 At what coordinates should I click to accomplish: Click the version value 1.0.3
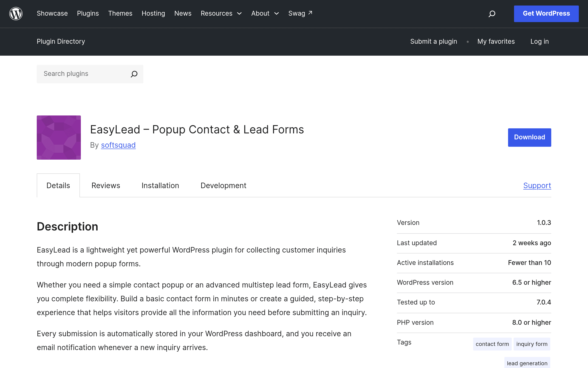click(x=544, y=223)
